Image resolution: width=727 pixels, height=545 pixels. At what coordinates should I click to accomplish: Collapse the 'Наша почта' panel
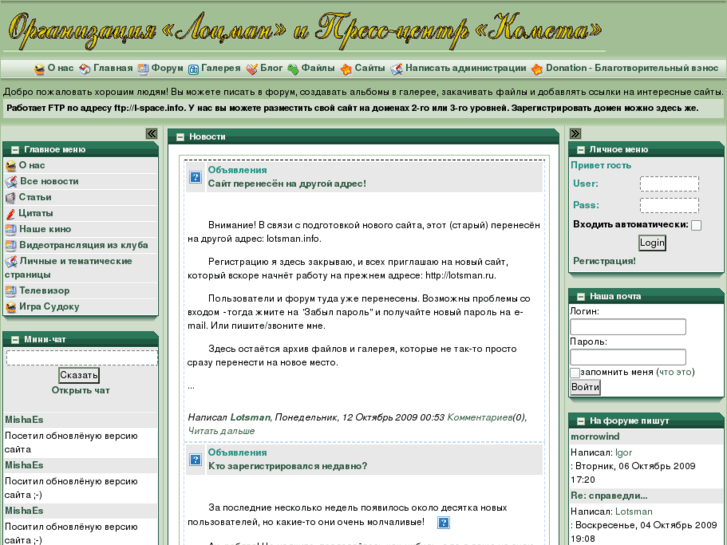coord(580,296)
